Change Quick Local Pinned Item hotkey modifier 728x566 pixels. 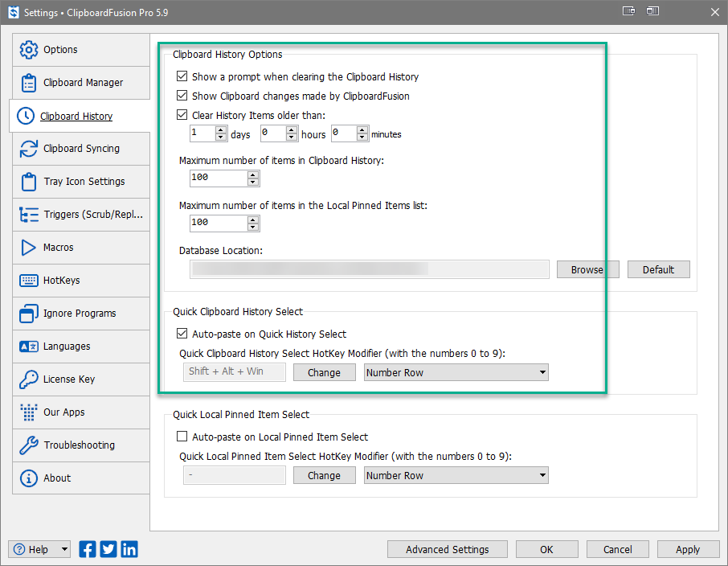coord(324,475)
